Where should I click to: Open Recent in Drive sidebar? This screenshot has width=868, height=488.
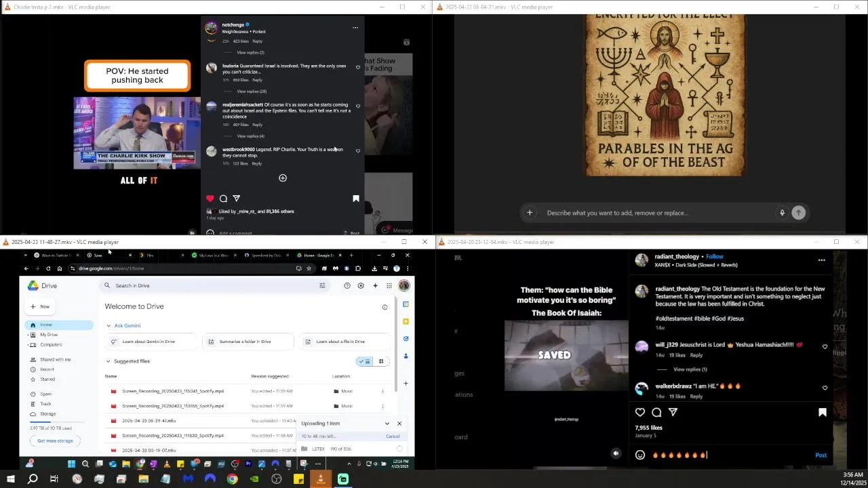(47, 369)
